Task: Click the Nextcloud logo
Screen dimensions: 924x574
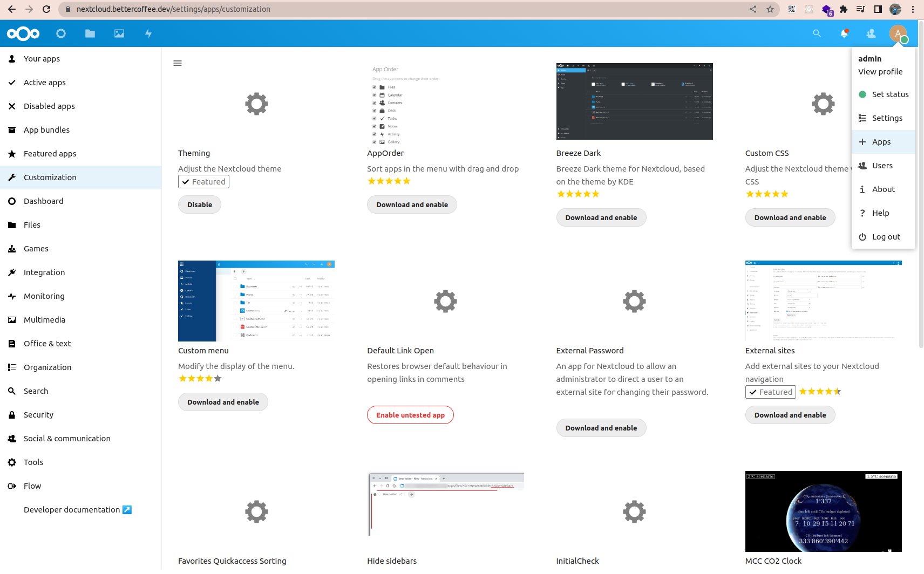Action: 23,33
